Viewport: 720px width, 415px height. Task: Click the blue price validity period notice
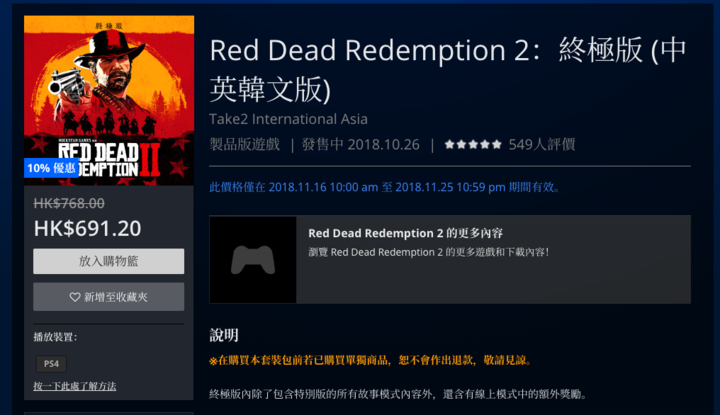385,187
